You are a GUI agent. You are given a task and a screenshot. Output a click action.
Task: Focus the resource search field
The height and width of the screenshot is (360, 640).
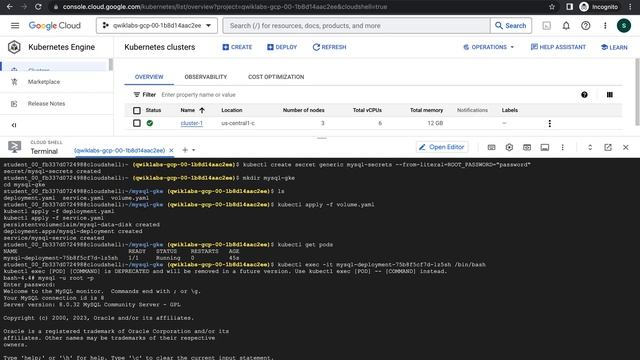357,25
